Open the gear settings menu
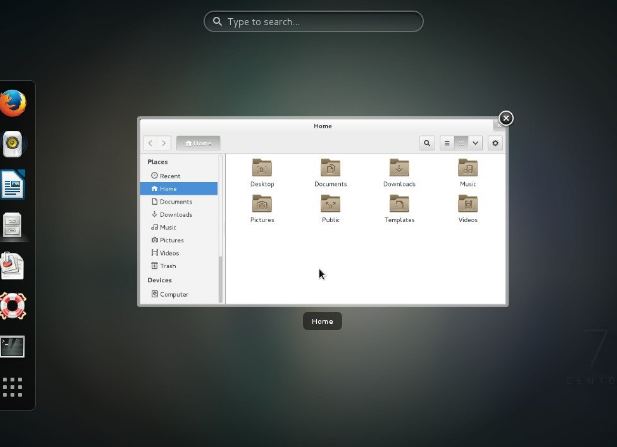The image size is (617, 447). [x=495, y=143]
